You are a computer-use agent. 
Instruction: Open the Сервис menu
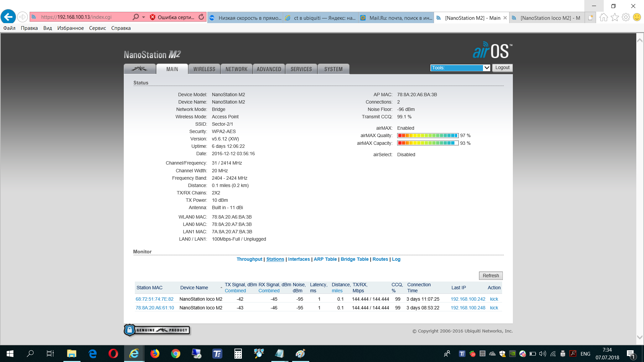tap(97, 28)
